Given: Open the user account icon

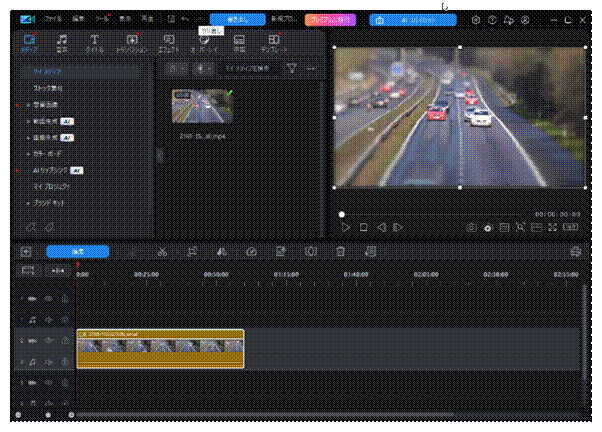Looking at the screenshot, I should tap(525, 20).
